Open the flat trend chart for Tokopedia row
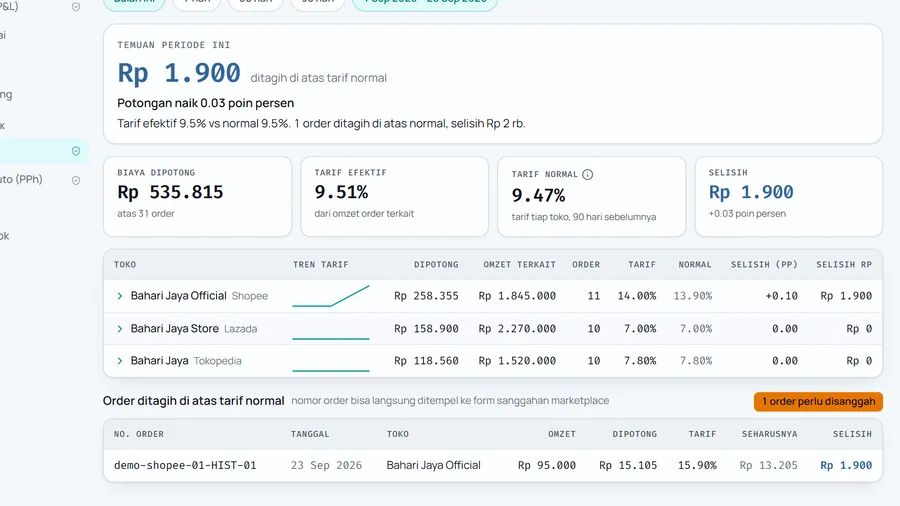This screenshot has height=506, width=900. [x=331, y=371]
